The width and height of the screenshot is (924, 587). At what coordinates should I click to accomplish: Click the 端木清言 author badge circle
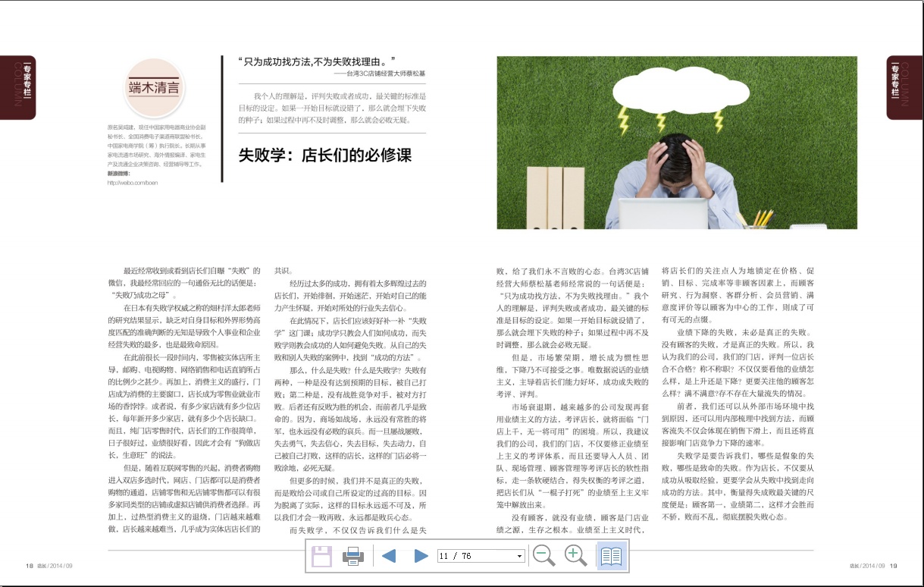(x=154, y=88)
